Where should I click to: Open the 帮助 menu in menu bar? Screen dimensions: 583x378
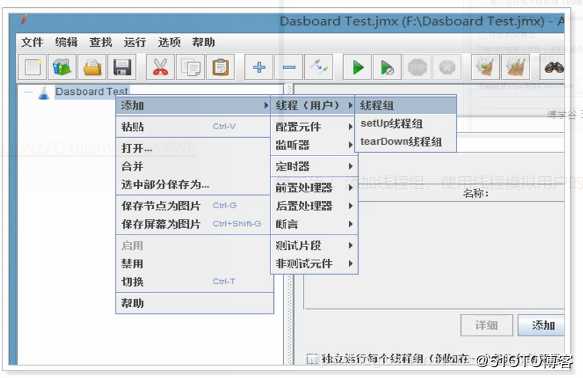coord(203,42)
